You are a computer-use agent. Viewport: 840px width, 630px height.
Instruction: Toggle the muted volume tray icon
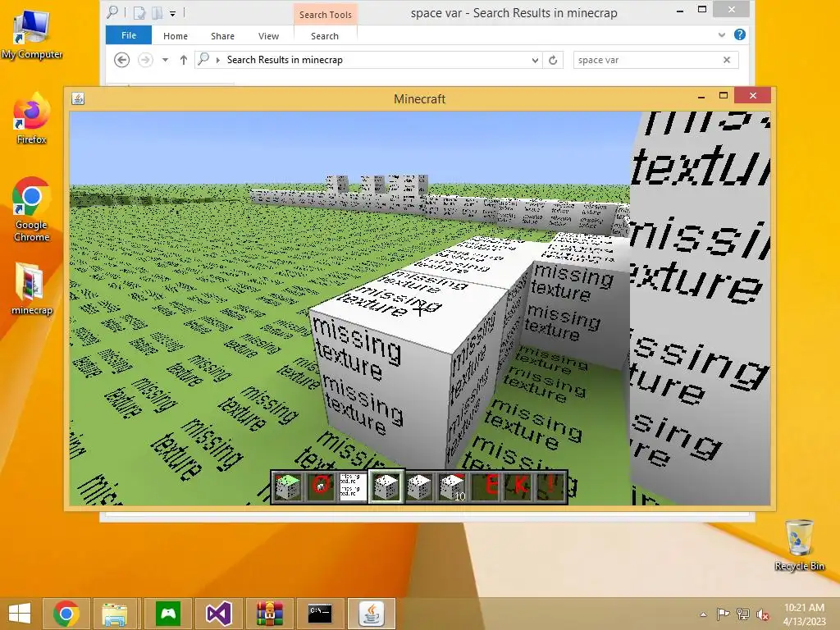(762, 614)
